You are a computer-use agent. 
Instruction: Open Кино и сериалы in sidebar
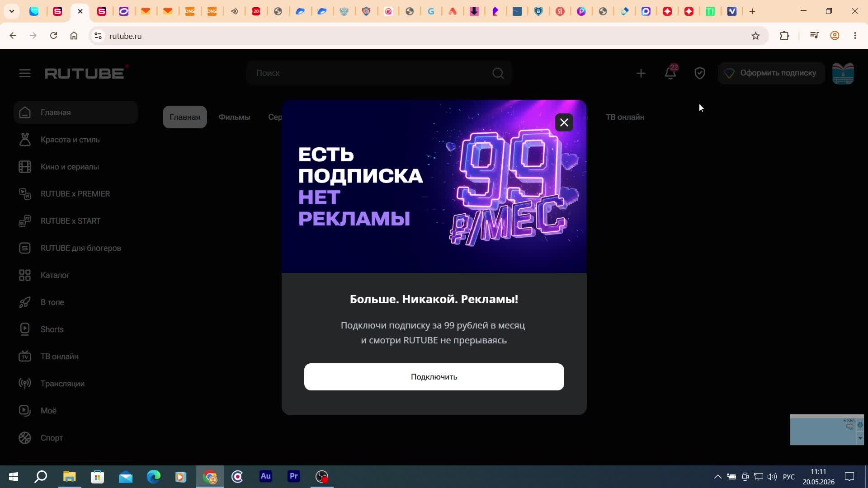point(75,167)
